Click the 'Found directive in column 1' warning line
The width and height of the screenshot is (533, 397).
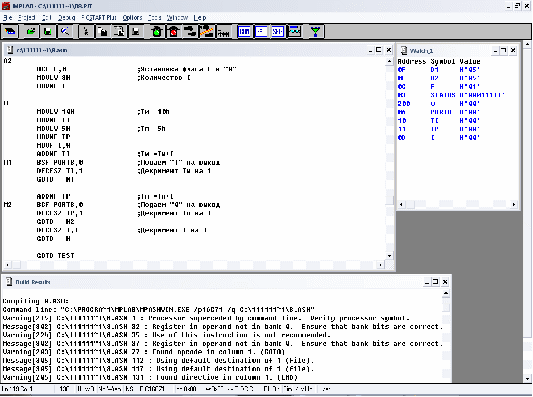150,377
